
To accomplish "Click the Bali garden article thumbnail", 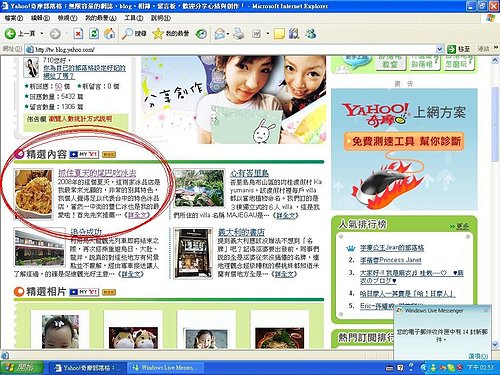I will [x=200, y=188].
